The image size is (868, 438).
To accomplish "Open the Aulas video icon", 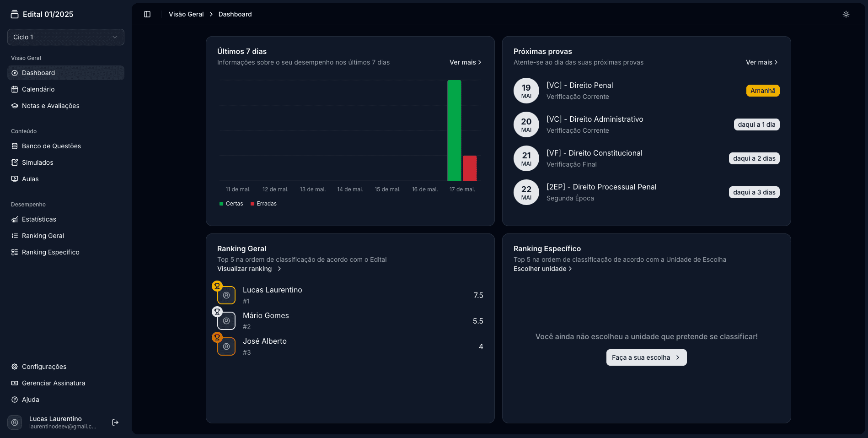I will [x=15, y=179].
